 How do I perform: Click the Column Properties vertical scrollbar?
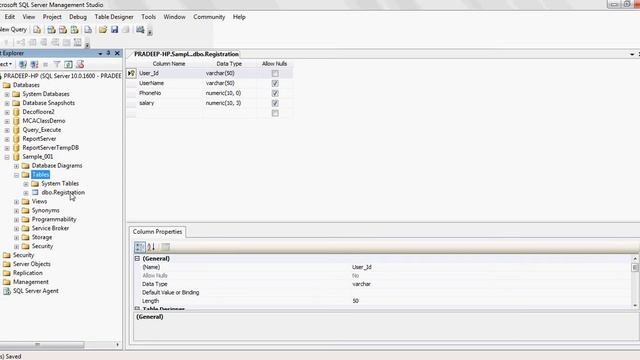pos(635,282)
